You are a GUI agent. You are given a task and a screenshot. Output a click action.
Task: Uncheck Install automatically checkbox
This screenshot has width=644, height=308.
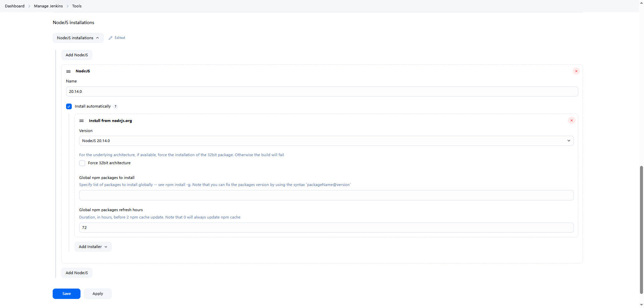69,107
